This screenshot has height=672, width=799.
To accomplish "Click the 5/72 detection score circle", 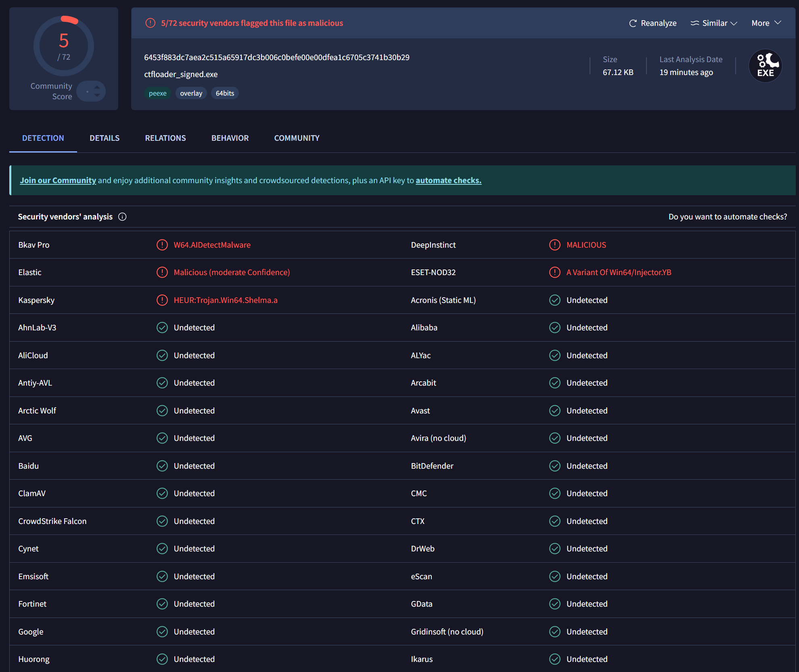I will pos(64,46).
